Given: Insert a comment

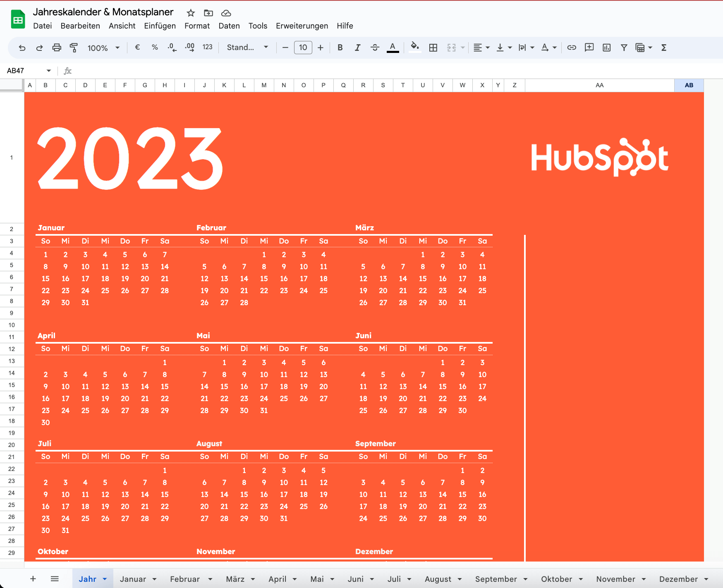Looking at the screenshot, I should point(589,48).
